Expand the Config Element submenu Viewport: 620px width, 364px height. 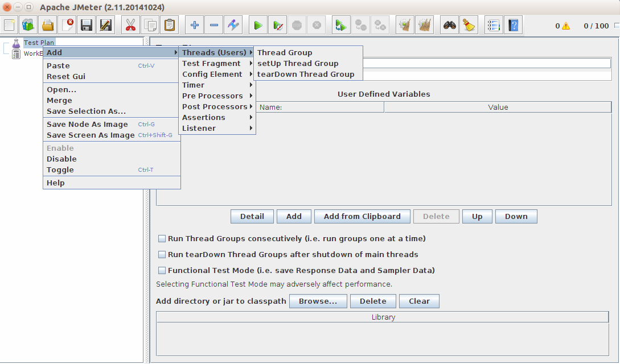click(217, 74)
